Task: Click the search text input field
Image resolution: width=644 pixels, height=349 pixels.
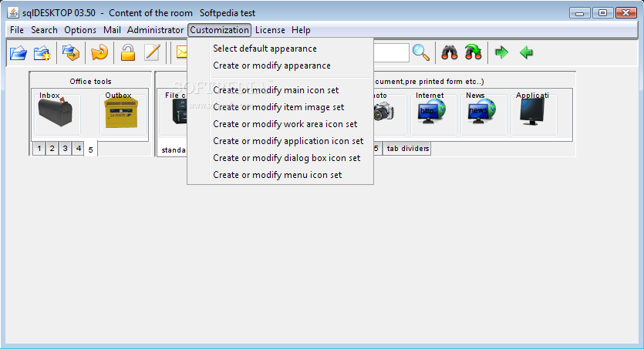Action: click(391, 52)
